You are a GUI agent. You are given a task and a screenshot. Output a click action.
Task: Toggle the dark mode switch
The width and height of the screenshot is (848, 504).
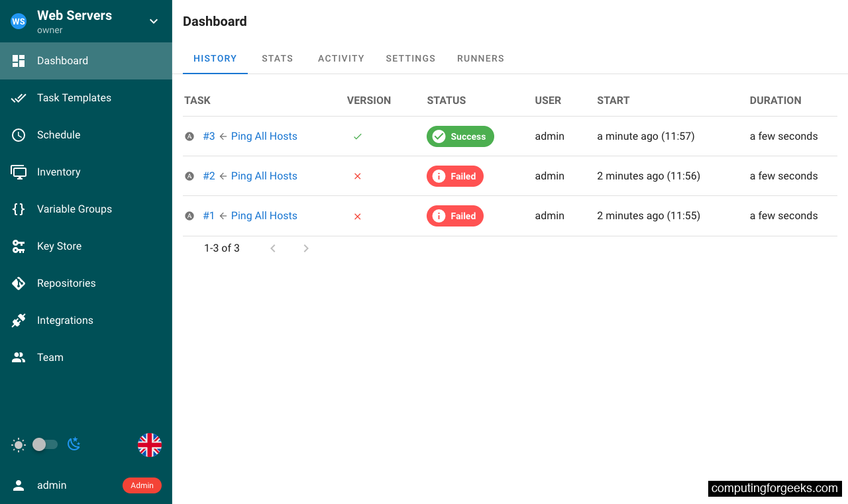(x=45, y=444)
